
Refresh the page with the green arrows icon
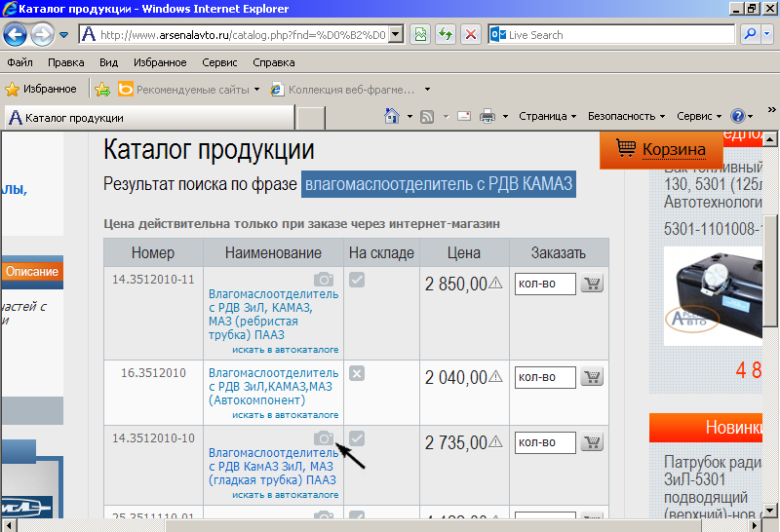click(x=446, y=35)
